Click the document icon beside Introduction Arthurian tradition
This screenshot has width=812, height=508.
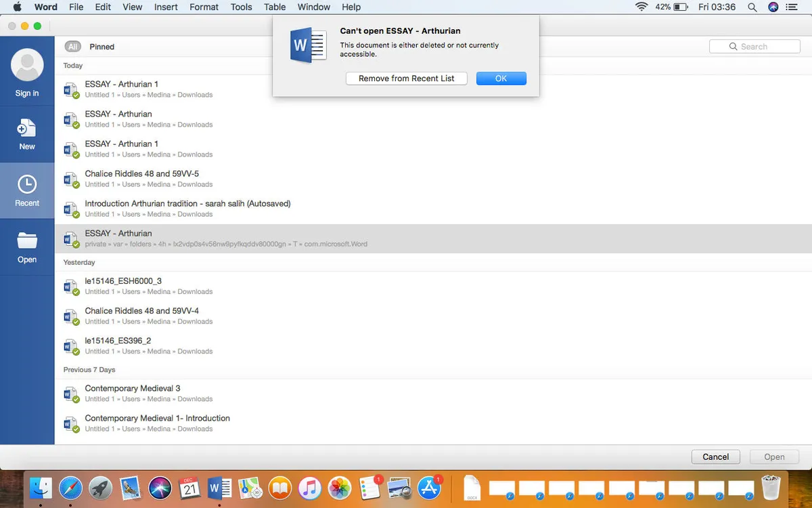tap(71, 209)
